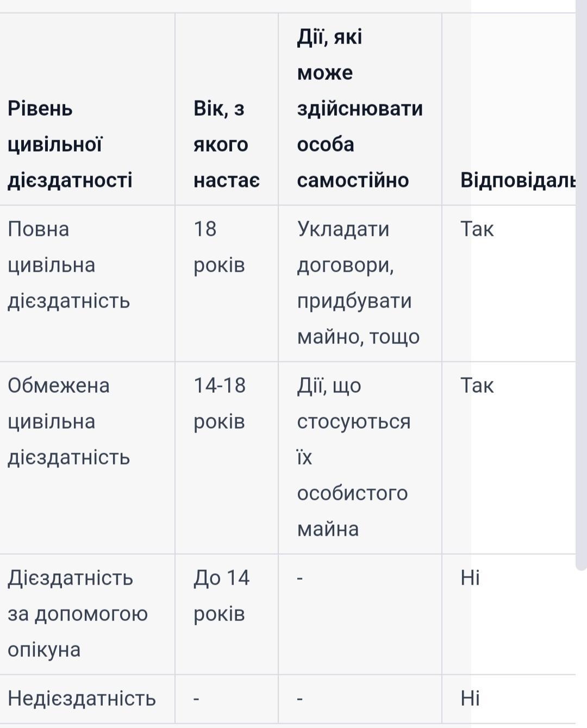Click the dash under actions in опікуна row
587x728 pixels.
click(x=300, y=578)
